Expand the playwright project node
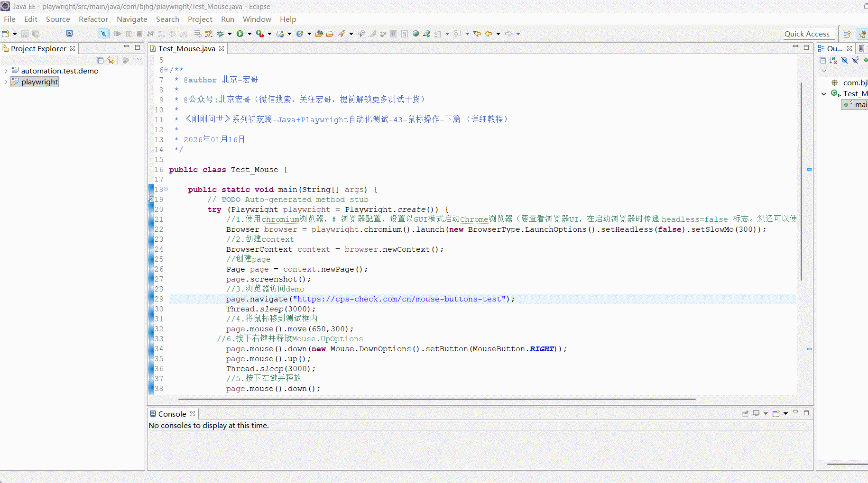This screenshot has width=868, height=483. [6, 82]
